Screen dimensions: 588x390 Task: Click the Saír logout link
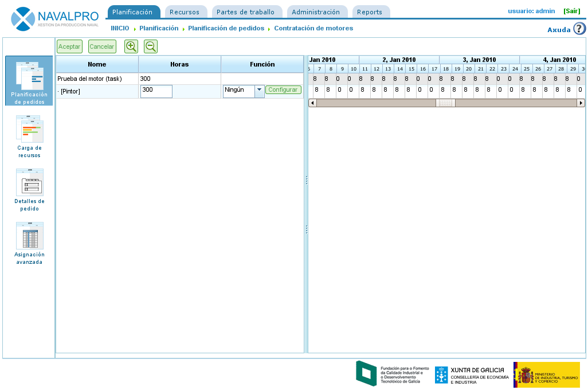tap(571, 11)
